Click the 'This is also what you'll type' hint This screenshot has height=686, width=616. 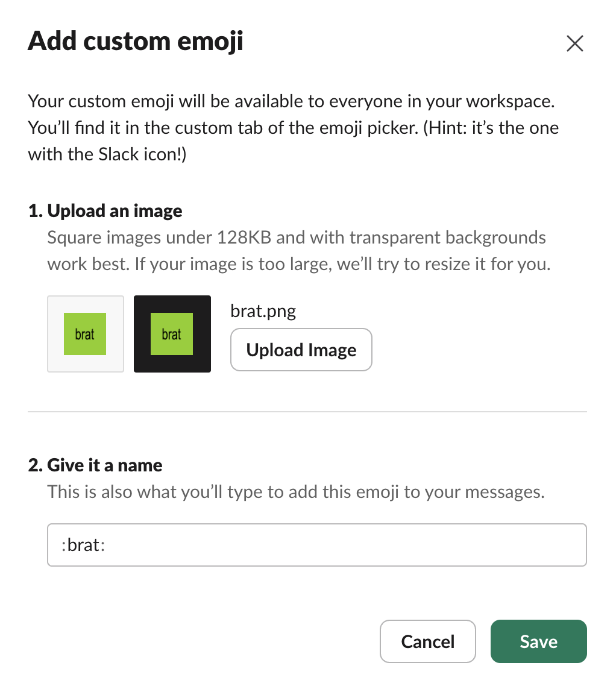[296, 492]
